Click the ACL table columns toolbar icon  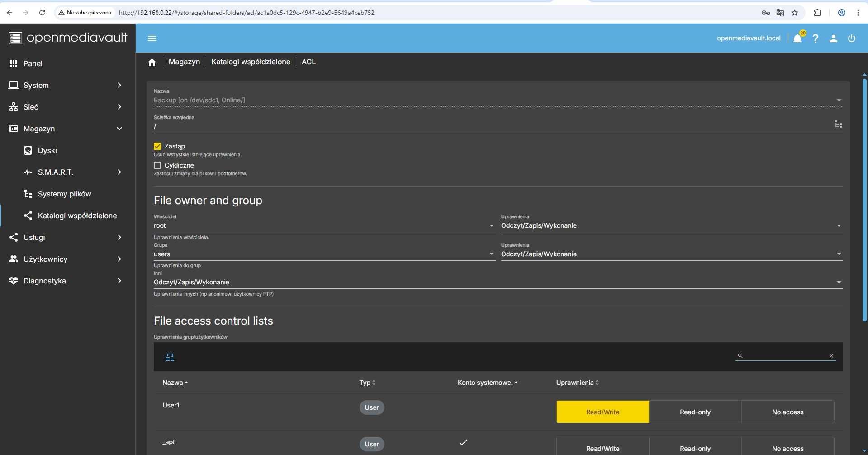coord(170,357)
